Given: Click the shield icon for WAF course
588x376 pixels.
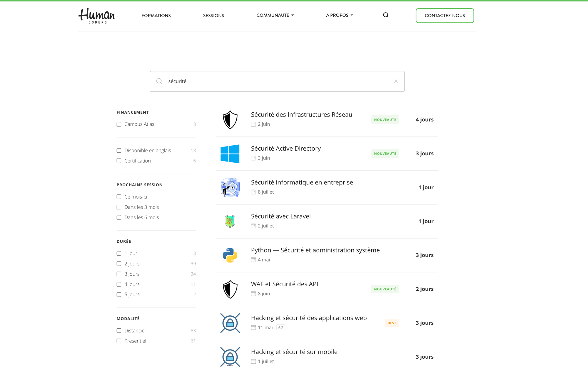Looking at the screenshot, I should (x=230, y=289).
